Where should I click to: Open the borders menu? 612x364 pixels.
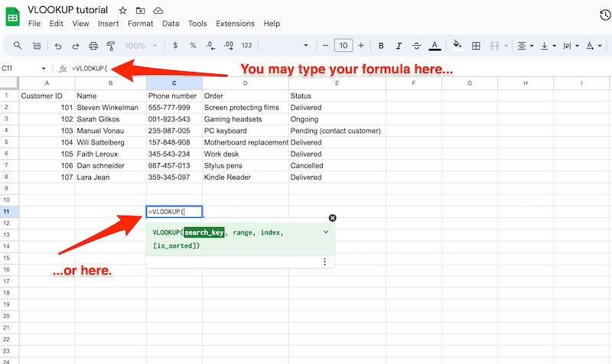click(476, 46)
